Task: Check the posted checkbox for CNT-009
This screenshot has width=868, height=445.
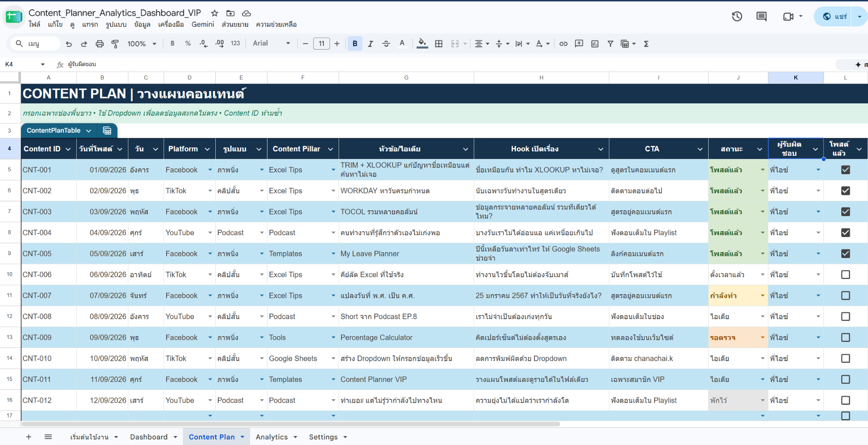Action: tap(846, 337)
